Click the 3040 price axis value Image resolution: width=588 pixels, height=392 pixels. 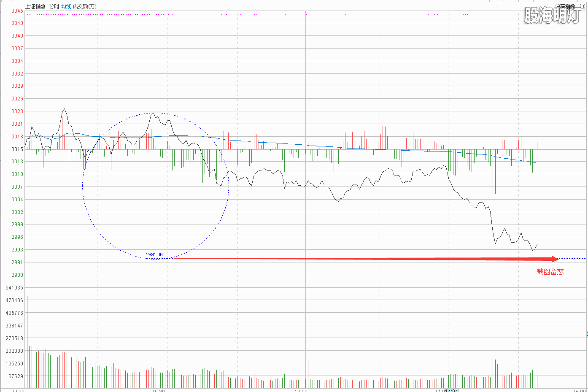tap(17, 36)
